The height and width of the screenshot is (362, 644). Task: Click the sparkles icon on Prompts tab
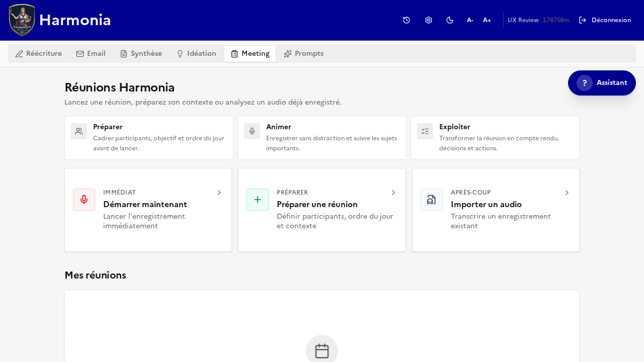[x=288, y=54]
